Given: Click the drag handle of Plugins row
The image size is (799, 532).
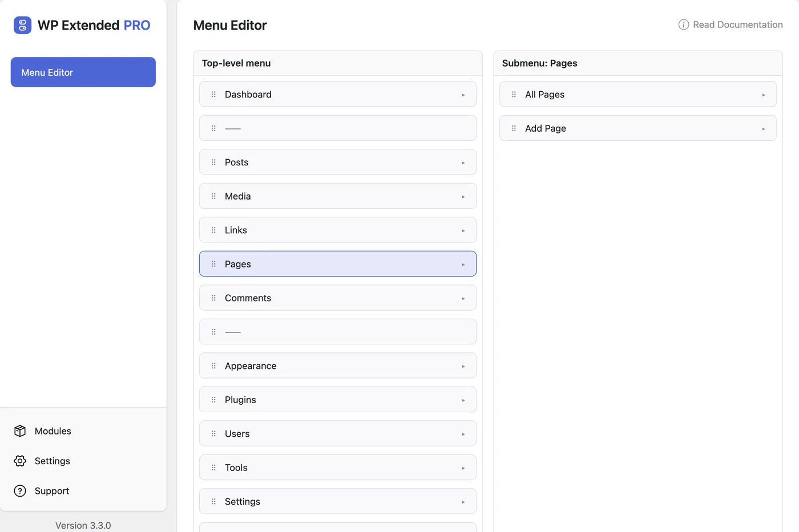Looking at the screenshot, I should coord(213,400).
